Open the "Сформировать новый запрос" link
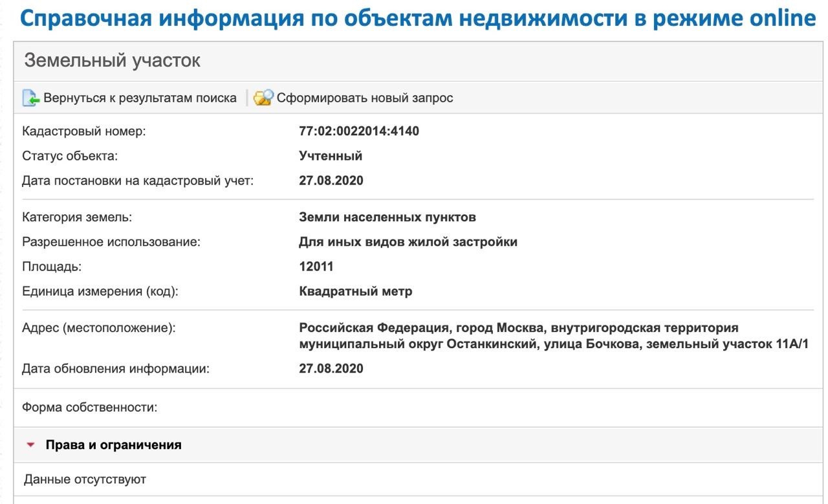This screenshot has width=828, height=504. point(365,98)
